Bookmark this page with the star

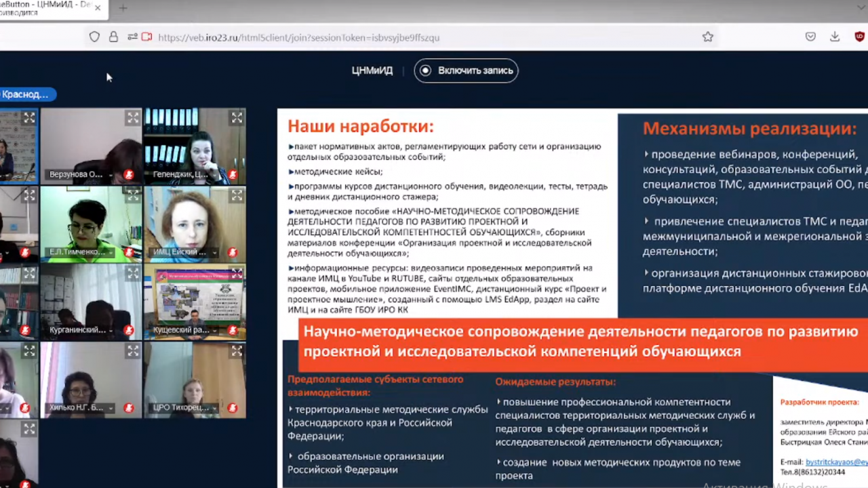tap(708, 37)
